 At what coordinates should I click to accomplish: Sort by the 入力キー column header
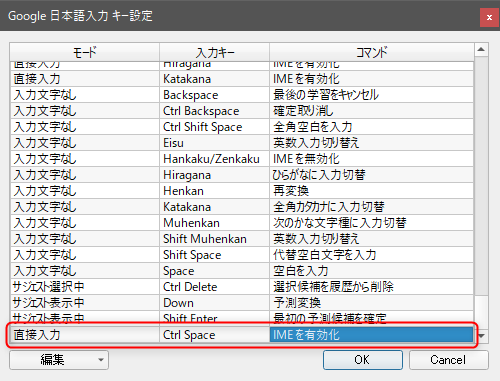pos(214,52)
